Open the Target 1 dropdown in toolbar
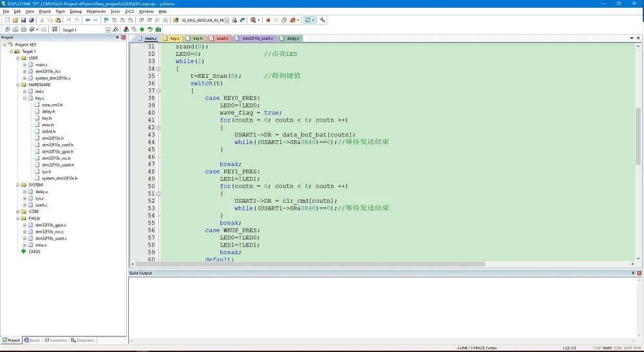The height and width of the screenshot is (352, 644). click(108, 30)
